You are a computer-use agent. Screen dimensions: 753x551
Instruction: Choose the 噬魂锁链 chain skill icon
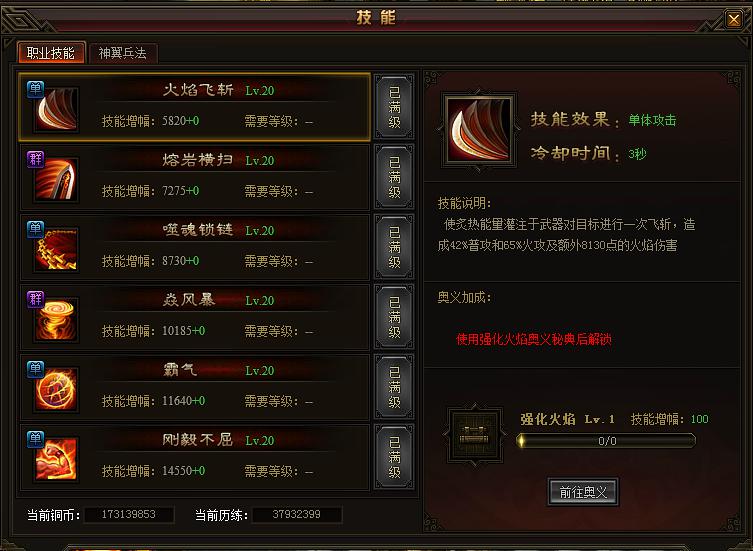tap(56, 250)
